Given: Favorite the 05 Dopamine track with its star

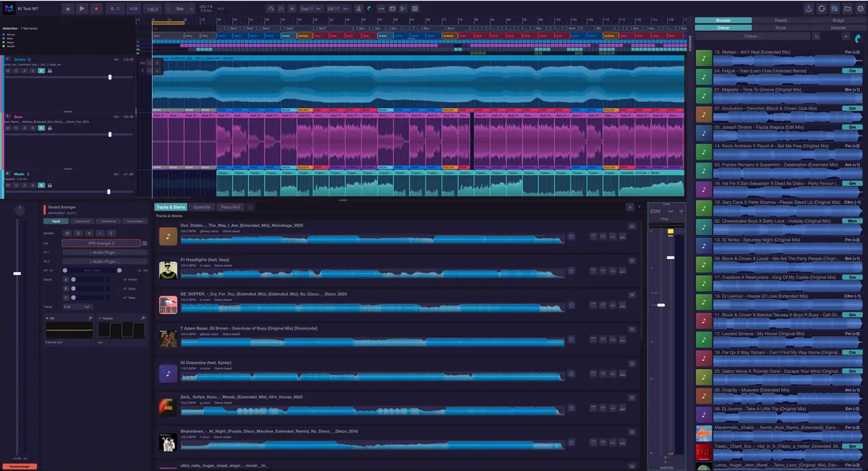Looking at the screenshot, I should [571, 374].
